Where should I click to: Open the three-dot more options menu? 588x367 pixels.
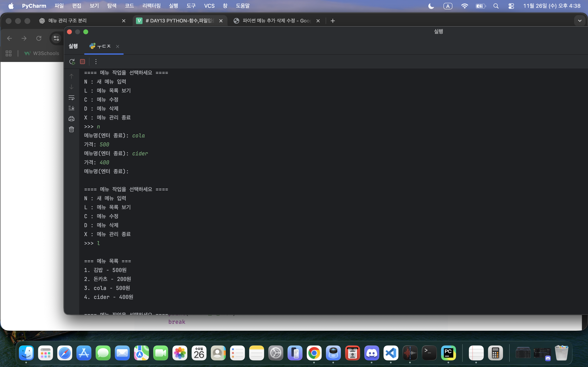96,62
